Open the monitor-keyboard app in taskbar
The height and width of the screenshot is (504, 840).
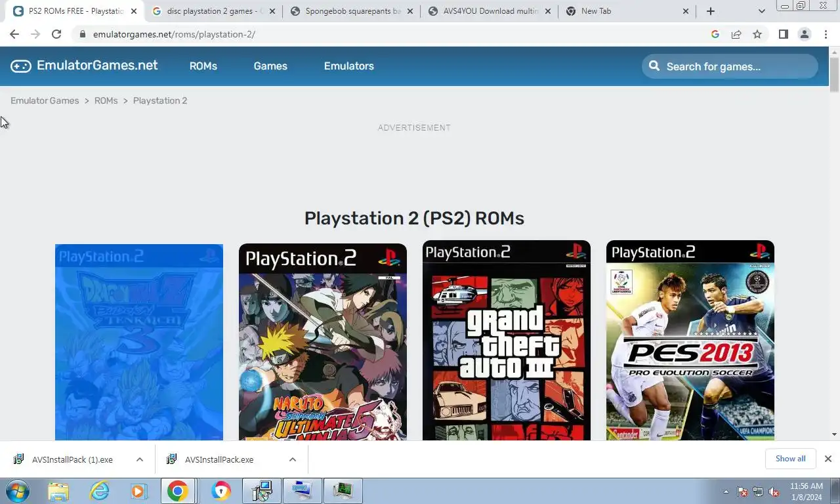click(x=302, y=491)
